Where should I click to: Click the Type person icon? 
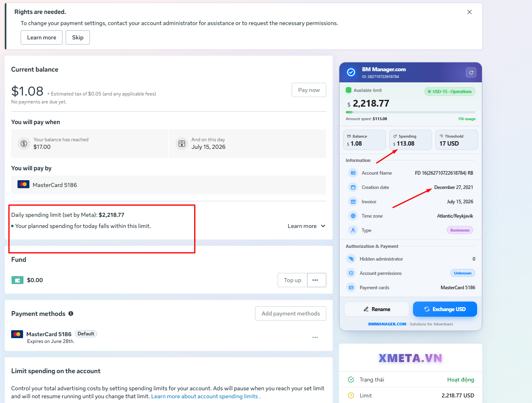click(x=353, y=230)
